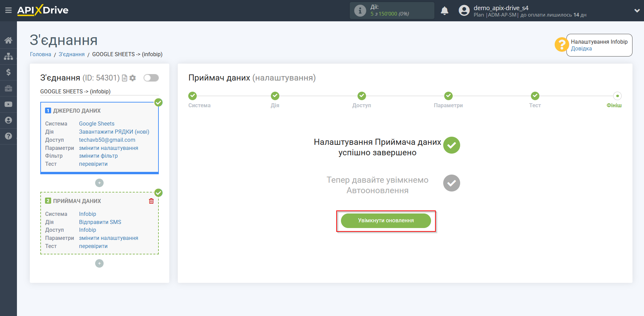Click the З'єднання breadcrumb link
The width and height of the screenshot is (644, 316).
tap(71, 54)
